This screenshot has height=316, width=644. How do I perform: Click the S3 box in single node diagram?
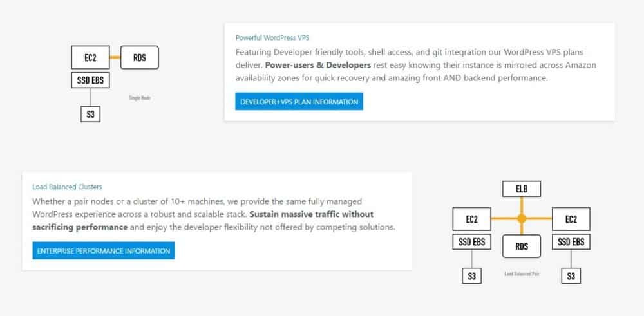(90, 115)
